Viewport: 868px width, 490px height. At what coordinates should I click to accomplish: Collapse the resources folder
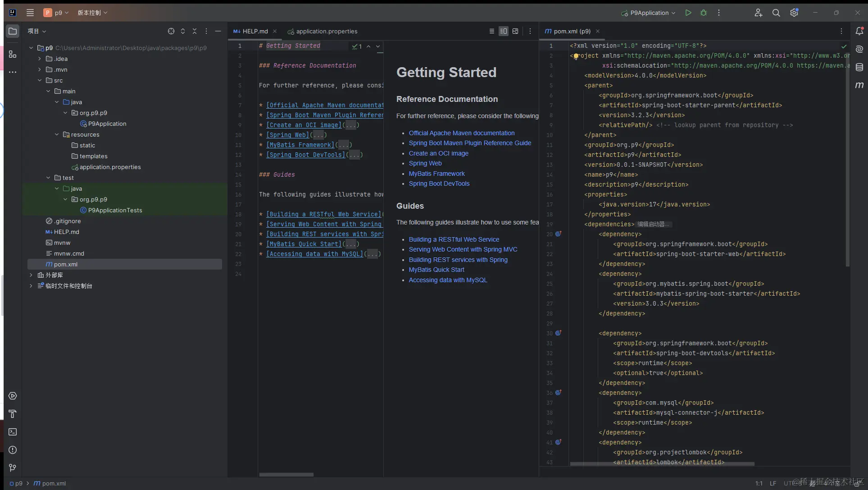point(57,134)
